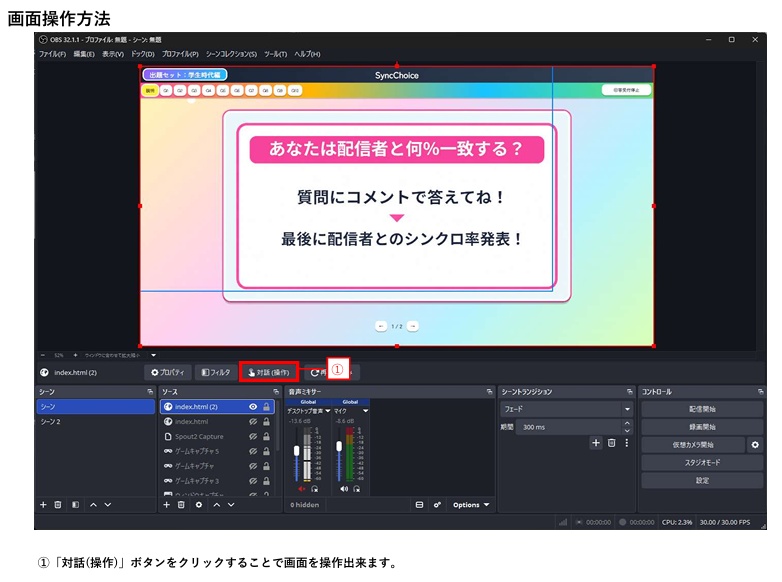
Task: Open ドック(D) menu
Action: 143,54
